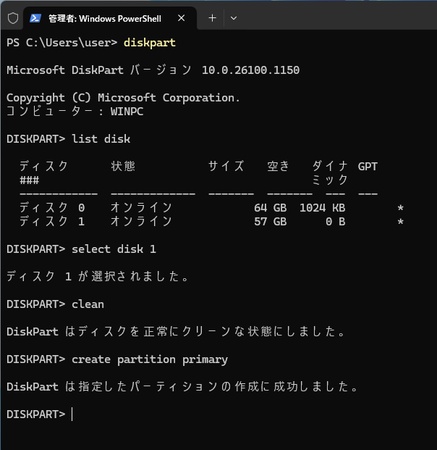Click the 'list disk' command text

tap(101, 139)
